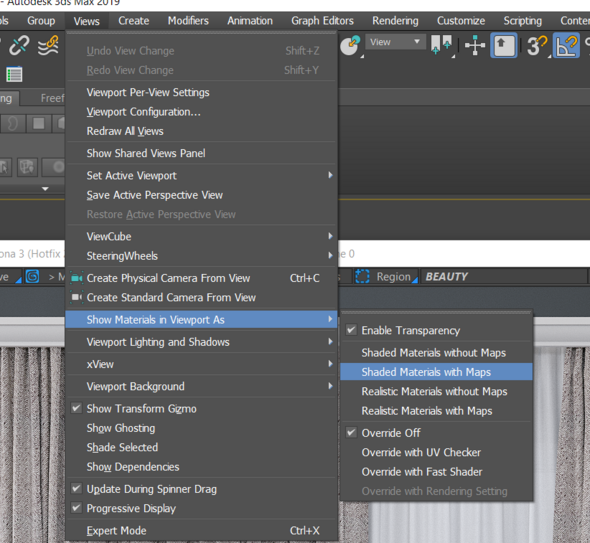The image size is (590, 543).
Task: Choose Override with Fast Shader
Action: click(436, 472)
